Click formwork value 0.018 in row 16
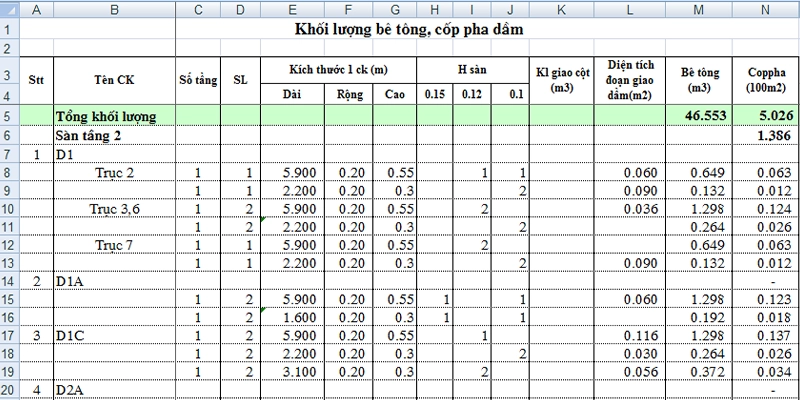Screen dimensions: 800x400 765,317
